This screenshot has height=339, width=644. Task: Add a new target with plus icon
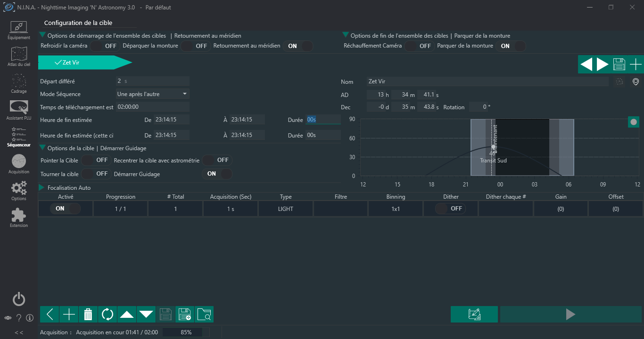click(636, 65)
